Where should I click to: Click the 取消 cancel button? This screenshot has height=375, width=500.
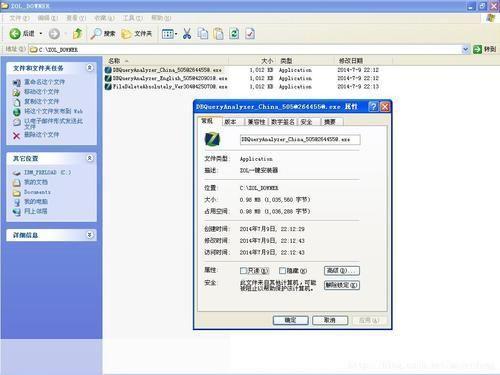point(330,320)
